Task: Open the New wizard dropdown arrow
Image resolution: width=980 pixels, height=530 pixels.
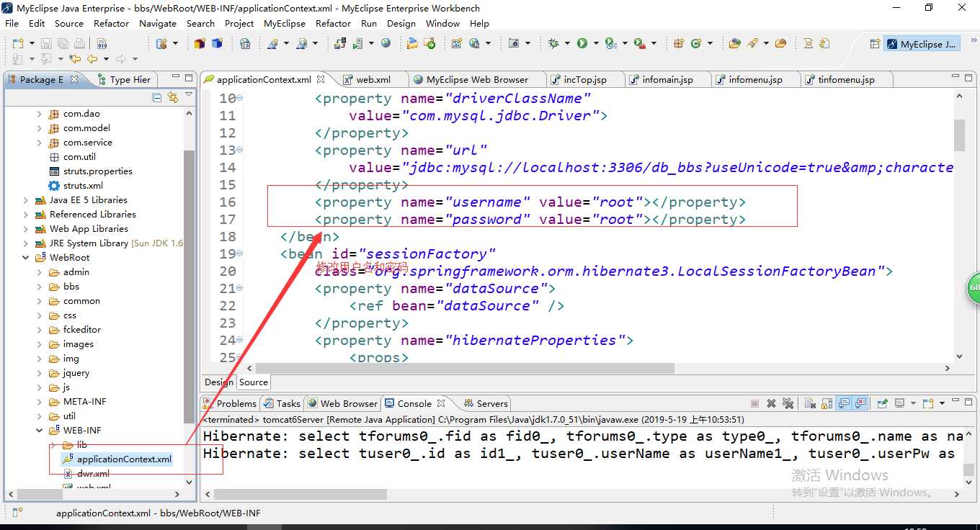Action: click(x=30, y=43)
